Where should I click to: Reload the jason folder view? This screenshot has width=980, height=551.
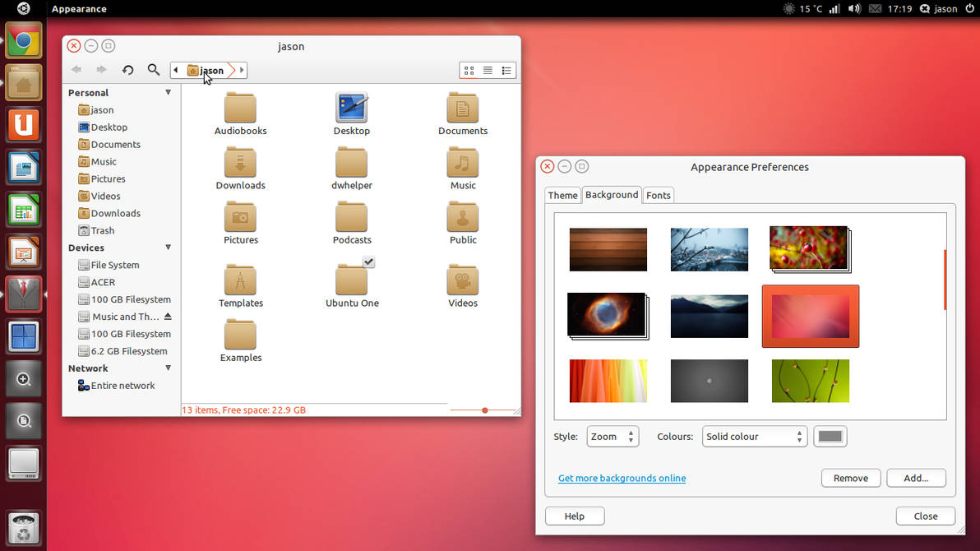coord(128,70)
